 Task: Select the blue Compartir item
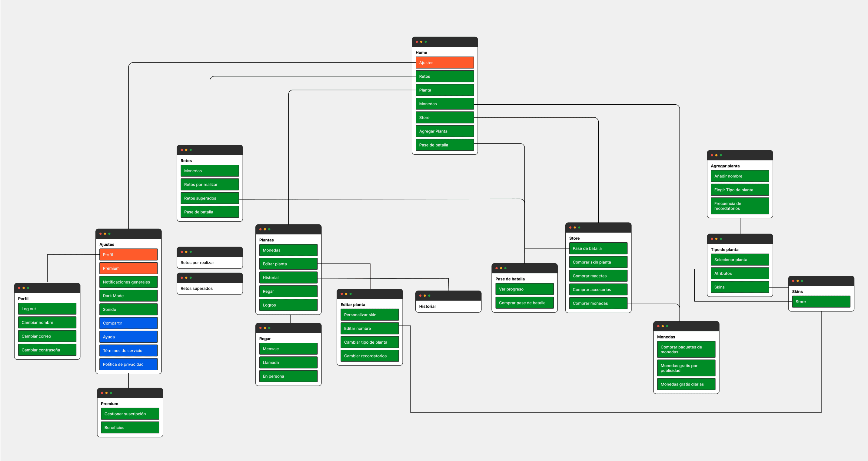tap(128, 323)
